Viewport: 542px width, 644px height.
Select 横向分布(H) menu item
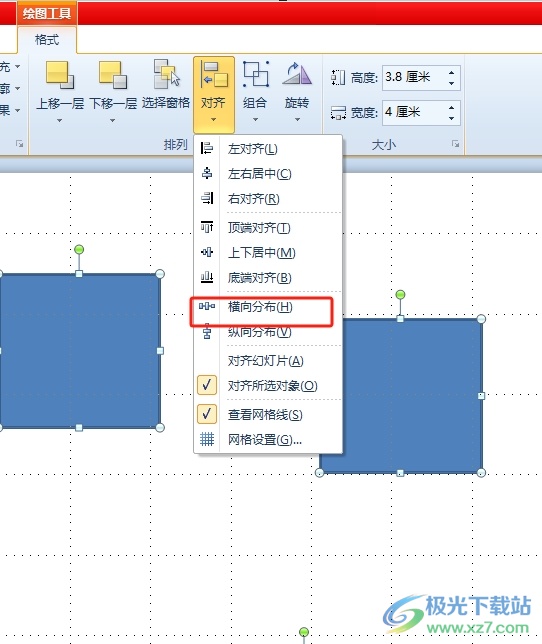268,306
